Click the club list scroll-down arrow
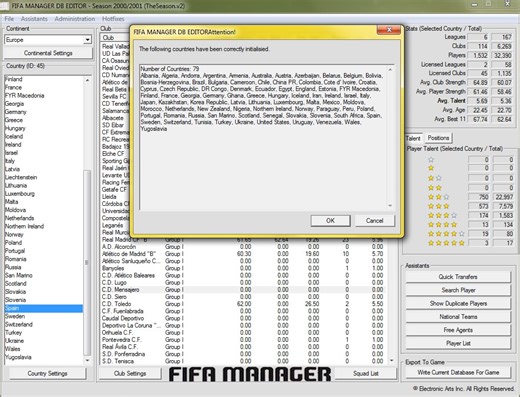The width and height of the screenshot is (520, 397). (391, 361)
